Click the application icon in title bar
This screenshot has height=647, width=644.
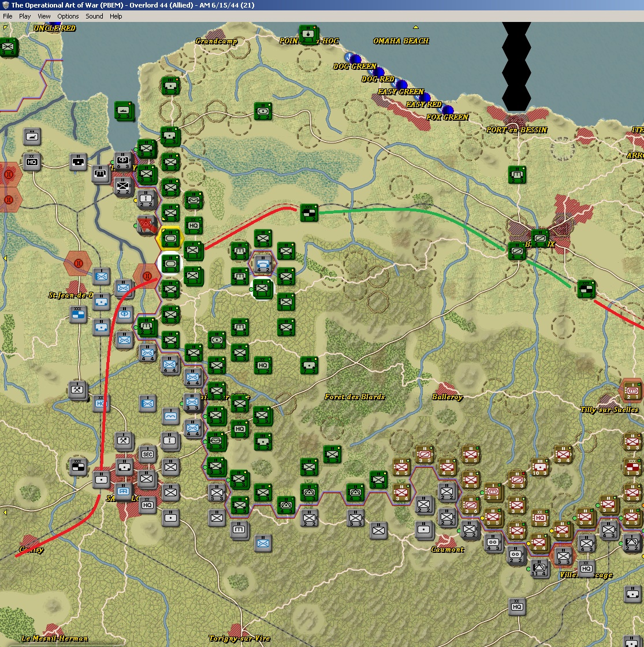5,5
